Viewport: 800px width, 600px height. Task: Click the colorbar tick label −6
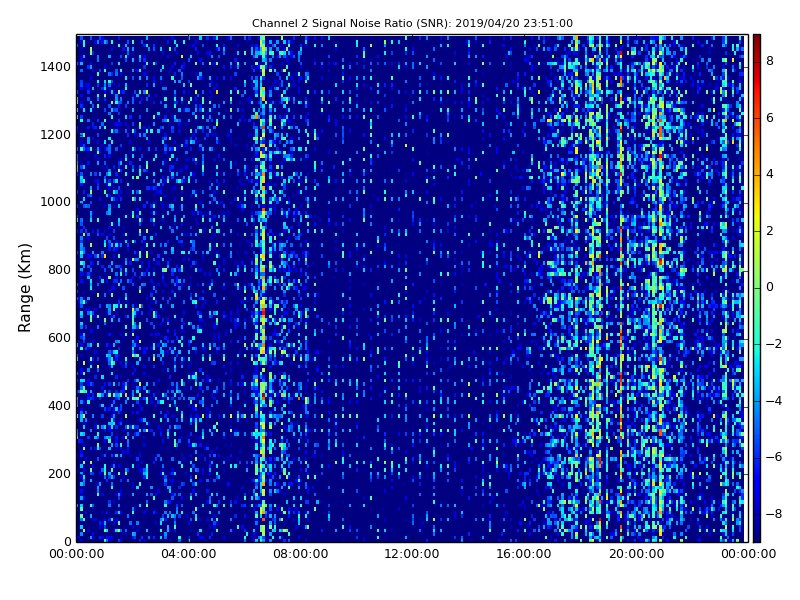pos(774,457)
